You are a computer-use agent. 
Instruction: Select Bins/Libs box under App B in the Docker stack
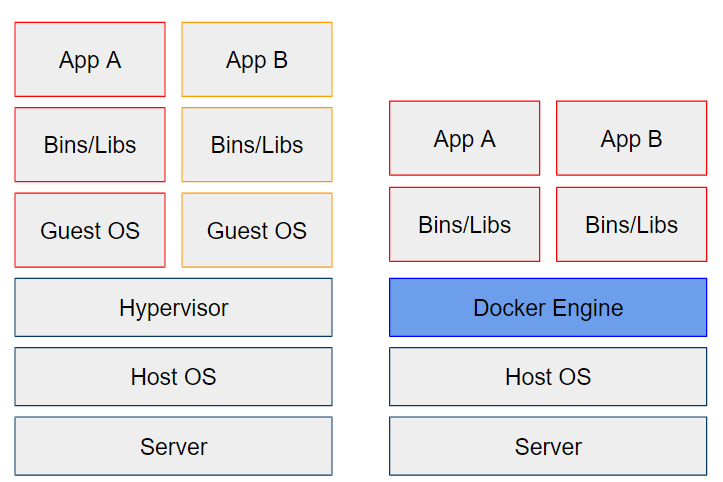coord(631,224)
